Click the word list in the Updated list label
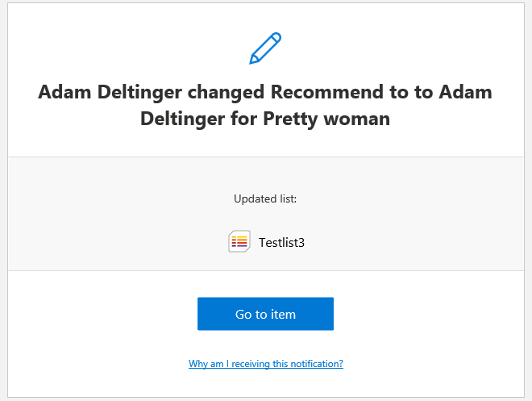Screen dimensions: 532x401 tap(289, 198)
